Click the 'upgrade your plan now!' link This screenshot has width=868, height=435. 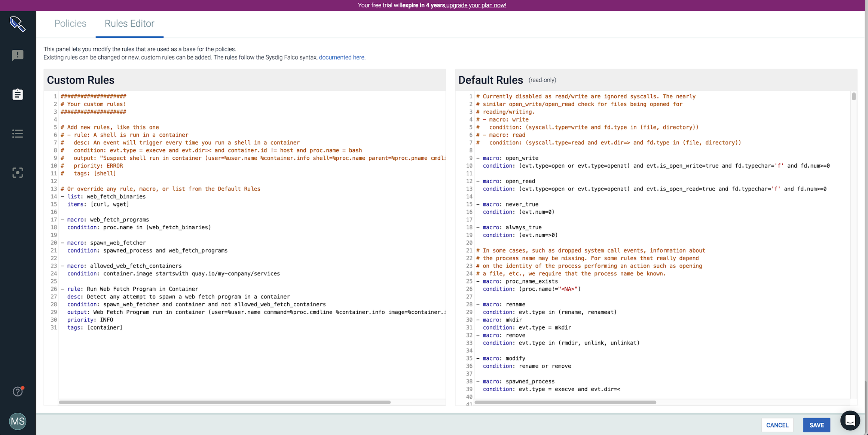pyautogui.click(x=476, y=5)
